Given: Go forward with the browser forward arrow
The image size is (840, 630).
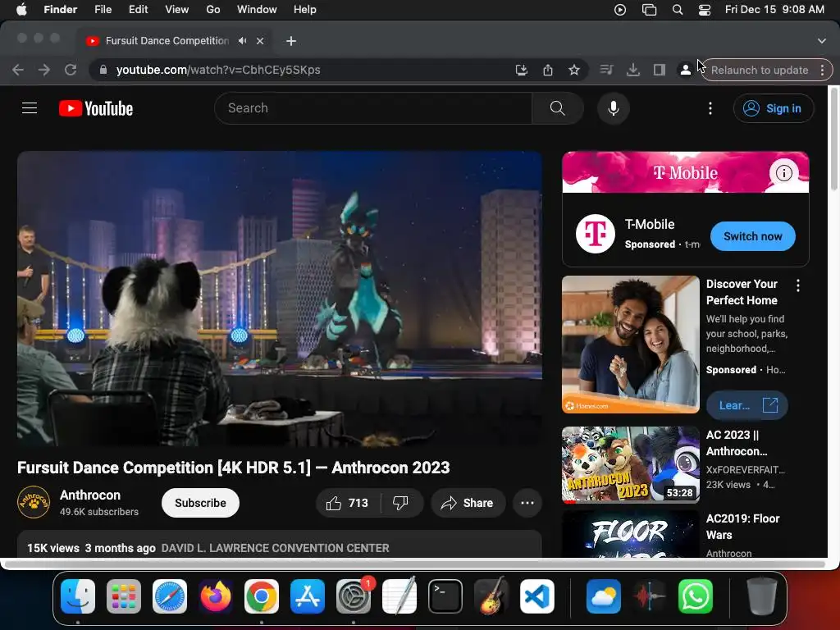Looking at the screenshot, I should [44, 70].
